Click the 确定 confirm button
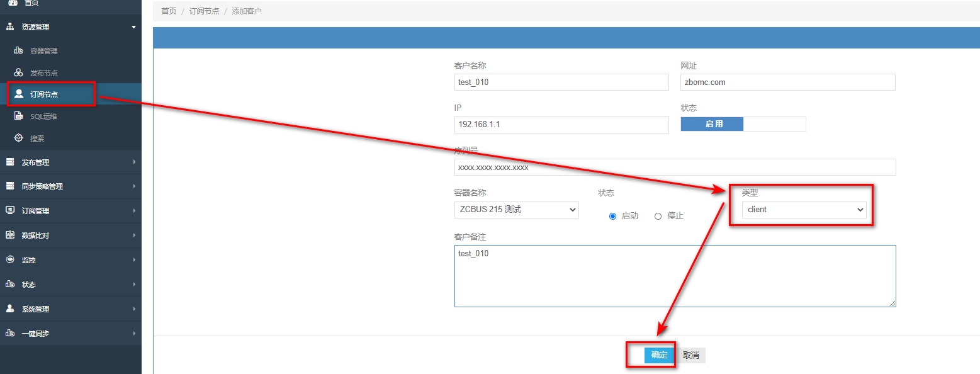Image resolution: width=980 pixels, height=374 pixels. coord(659,355)
